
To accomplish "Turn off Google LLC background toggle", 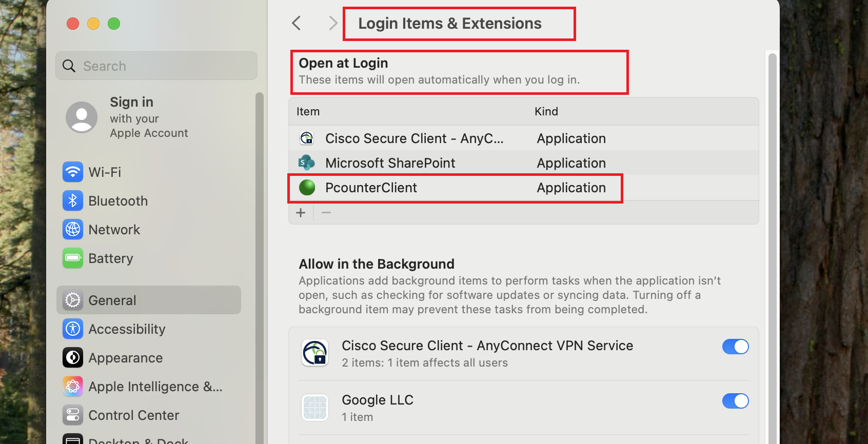I will 735,401.
